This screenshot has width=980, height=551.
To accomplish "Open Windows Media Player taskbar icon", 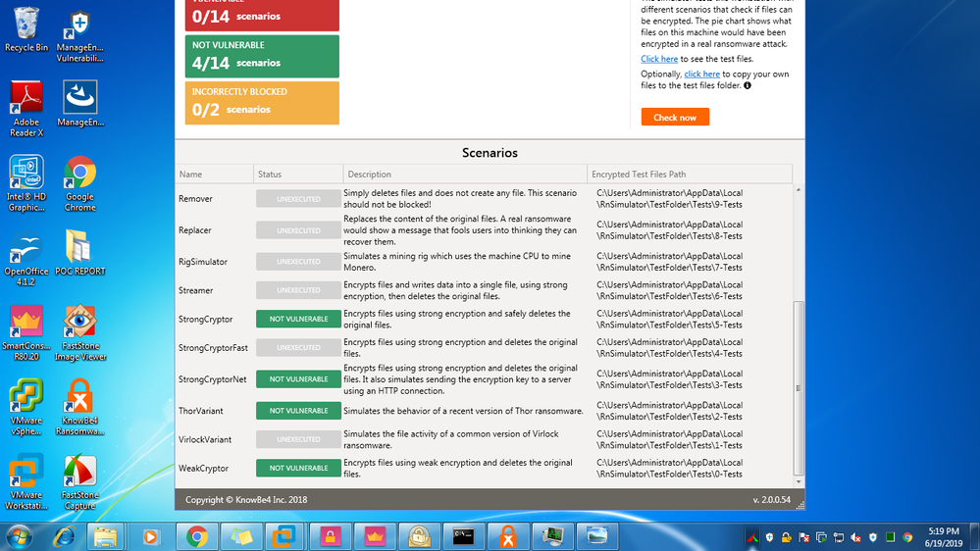I will (151, 536).
